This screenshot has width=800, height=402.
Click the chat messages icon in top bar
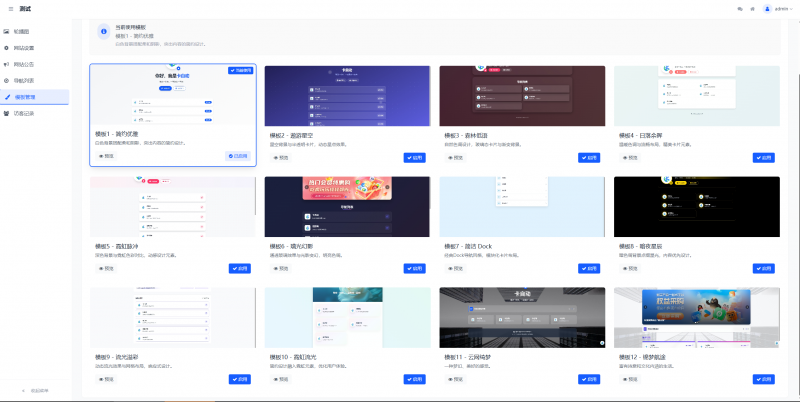740,8
